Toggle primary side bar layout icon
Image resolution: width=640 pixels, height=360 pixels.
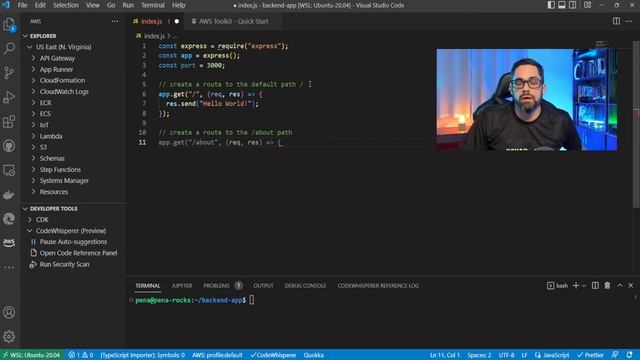pyautogui.click(x=551, y=5)
